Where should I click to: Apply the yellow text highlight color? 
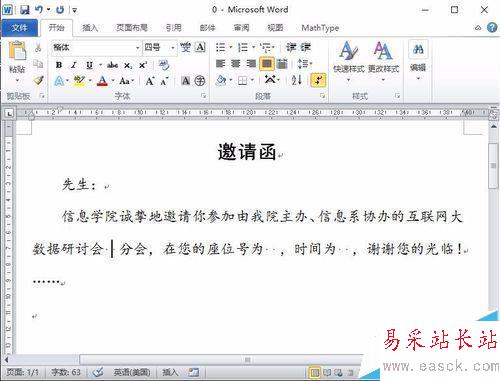coord(79,81)
